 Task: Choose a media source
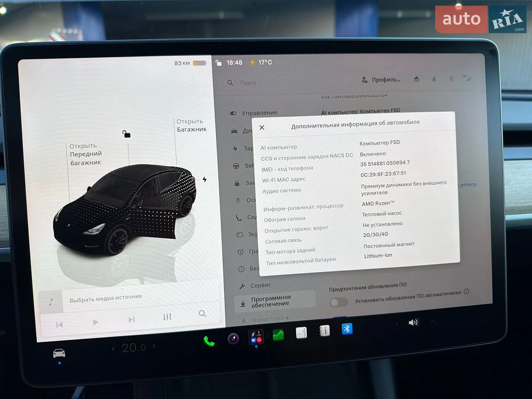pyautogui.click(x=106, y=299)
